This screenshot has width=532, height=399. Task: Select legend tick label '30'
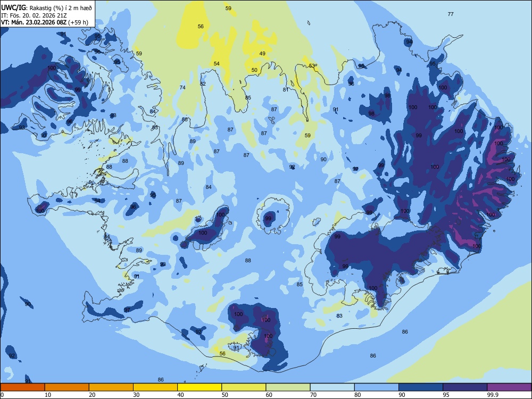click(136, 395)
